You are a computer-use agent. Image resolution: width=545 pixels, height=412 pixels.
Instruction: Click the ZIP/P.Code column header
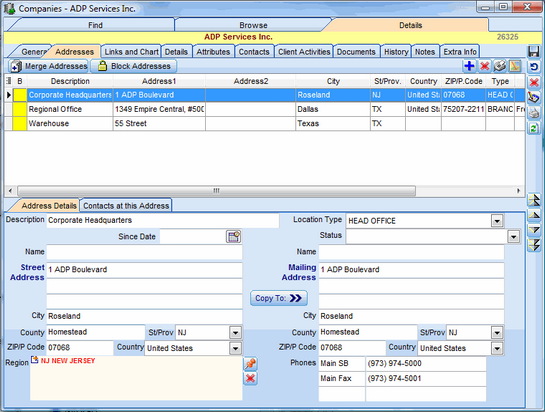point(463,81)
